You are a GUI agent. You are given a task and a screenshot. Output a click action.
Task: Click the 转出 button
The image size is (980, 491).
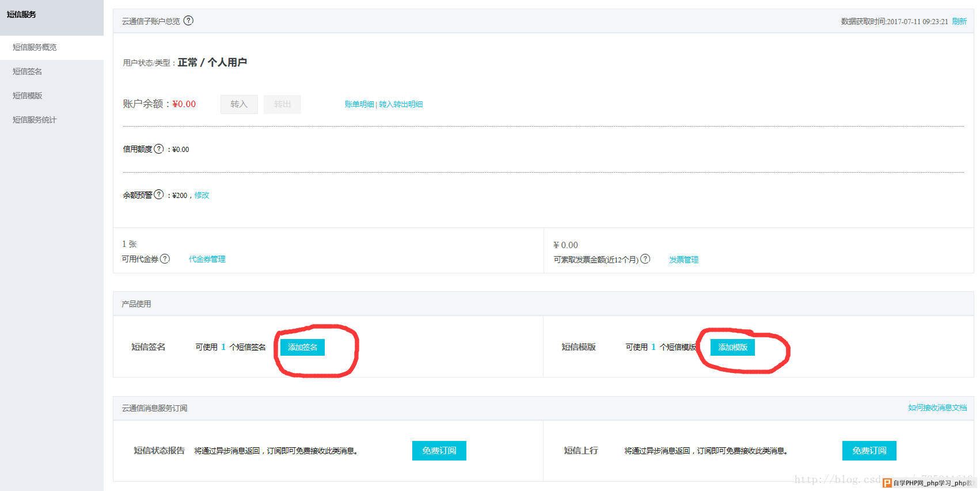[x=282, y=104]
